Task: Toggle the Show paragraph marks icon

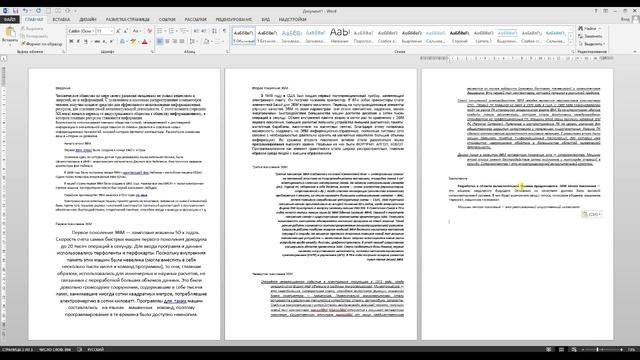Action: pos(224,31)
